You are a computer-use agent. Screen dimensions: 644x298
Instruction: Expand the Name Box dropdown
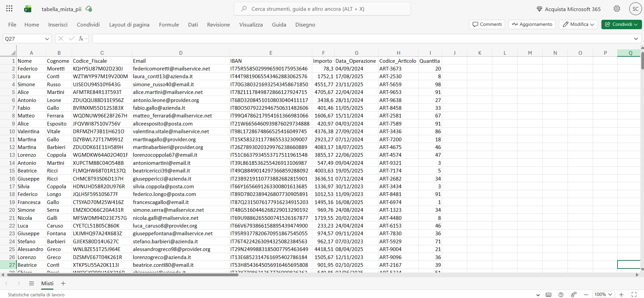tap(47, 39)
